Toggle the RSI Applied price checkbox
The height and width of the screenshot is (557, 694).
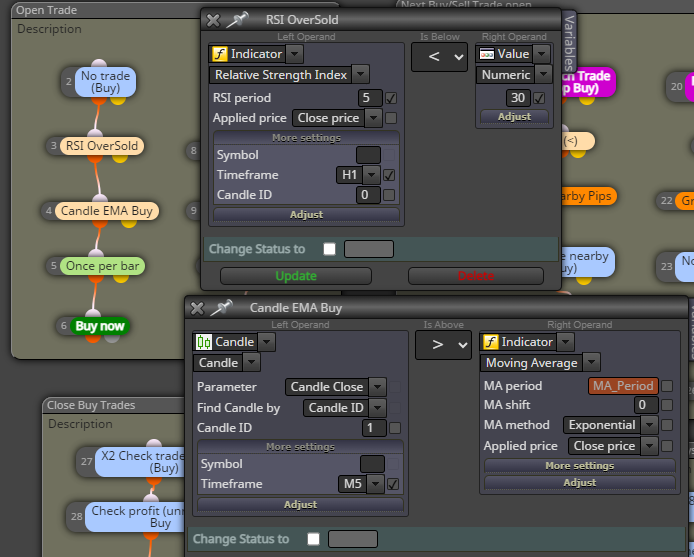pyautogui.click(x=391, y=118)
